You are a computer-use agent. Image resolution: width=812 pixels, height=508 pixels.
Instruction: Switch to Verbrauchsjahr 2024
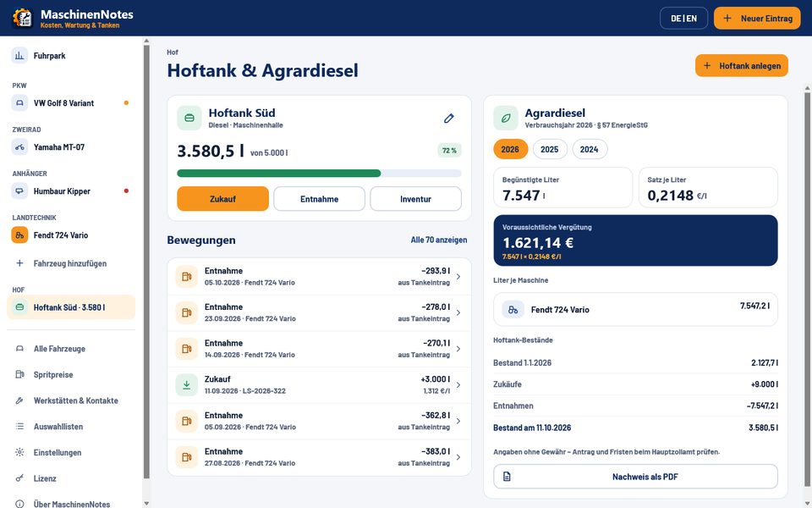[590, 149]
